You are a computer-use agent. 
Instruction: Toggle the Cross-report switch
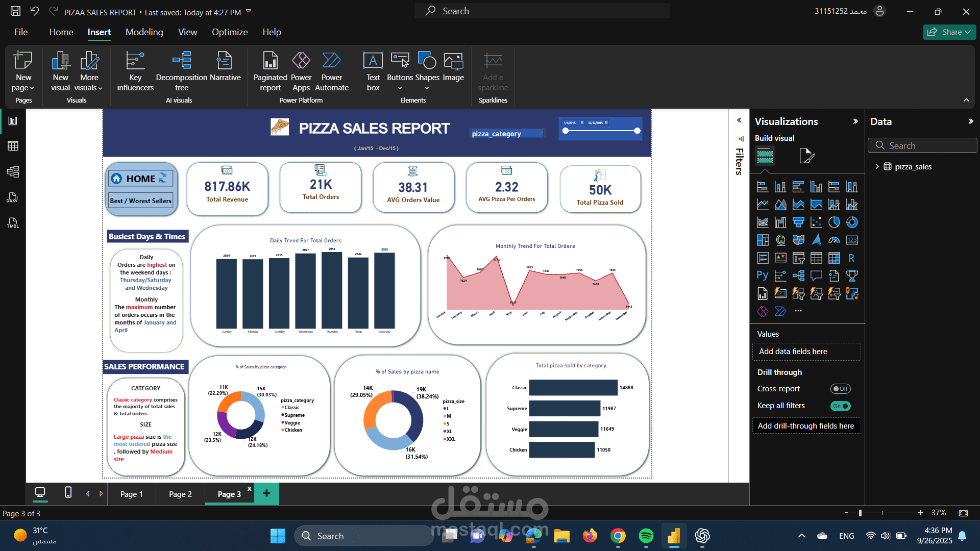[x=840, y=389]
